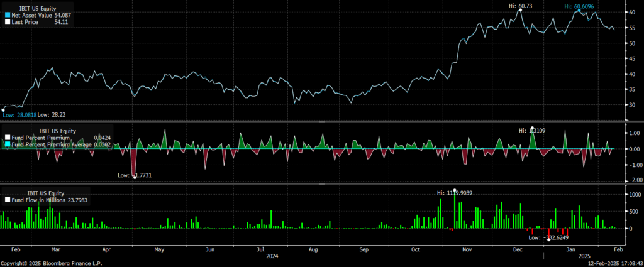
Task: Click the Mar label on the time axis
Action: click(55, 249)
